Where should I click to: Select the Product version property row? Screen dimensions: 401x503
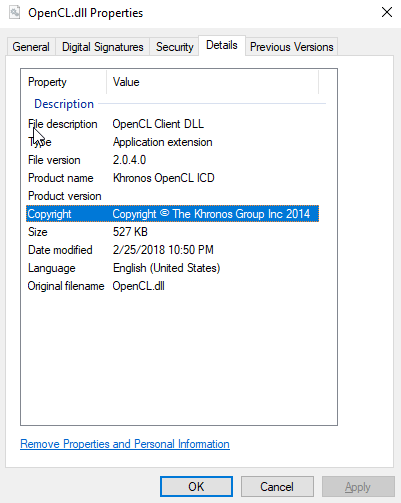[172, 196]
